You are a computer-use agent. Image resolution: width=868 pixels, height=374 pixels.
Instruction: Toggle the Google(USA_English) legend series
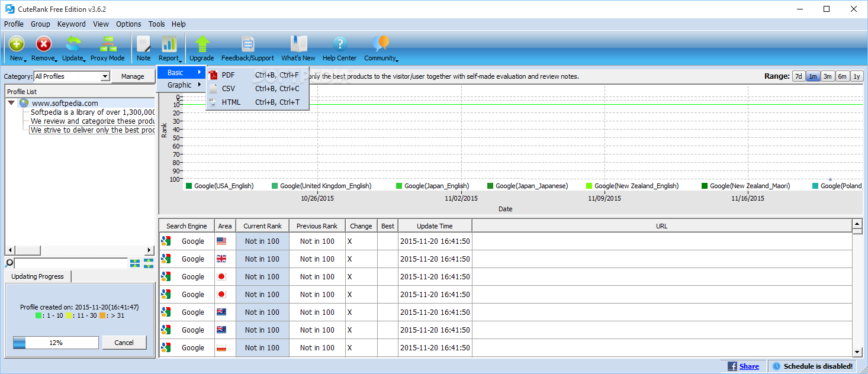click(x=220, y=186)
